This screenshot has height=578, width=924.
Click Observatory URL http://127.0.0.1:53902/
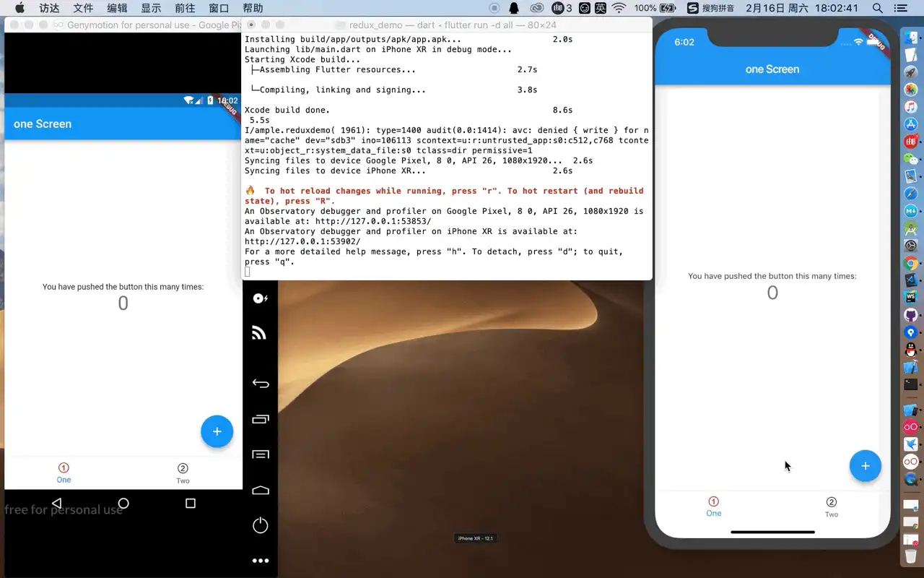(302, 241)
